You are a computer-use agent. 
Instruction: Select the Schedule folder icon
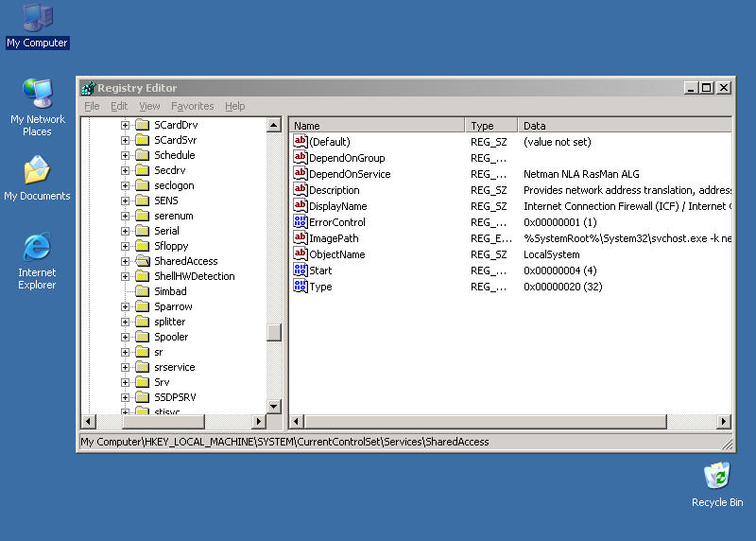tap(143, 155)
